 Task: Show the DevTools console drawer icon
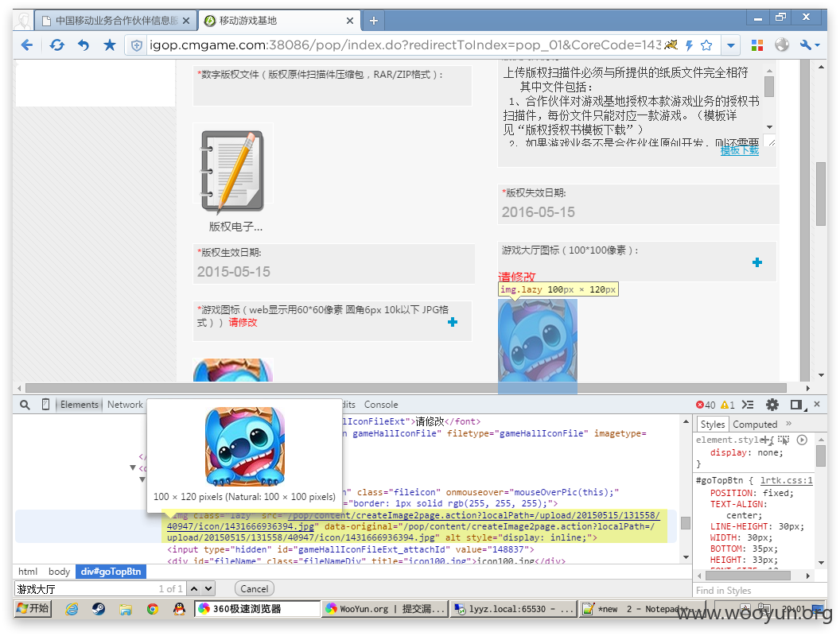(747, 405)
